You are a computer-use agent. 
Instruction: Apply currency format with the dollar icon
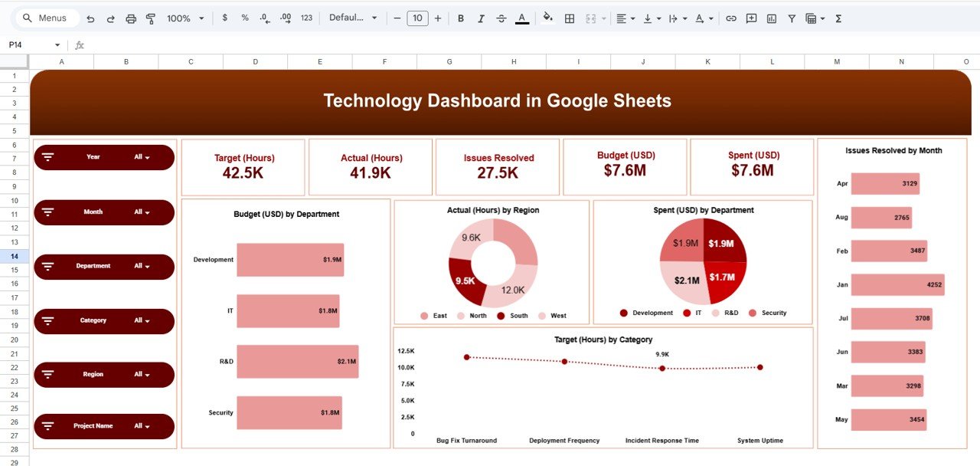tap(224, 18)
